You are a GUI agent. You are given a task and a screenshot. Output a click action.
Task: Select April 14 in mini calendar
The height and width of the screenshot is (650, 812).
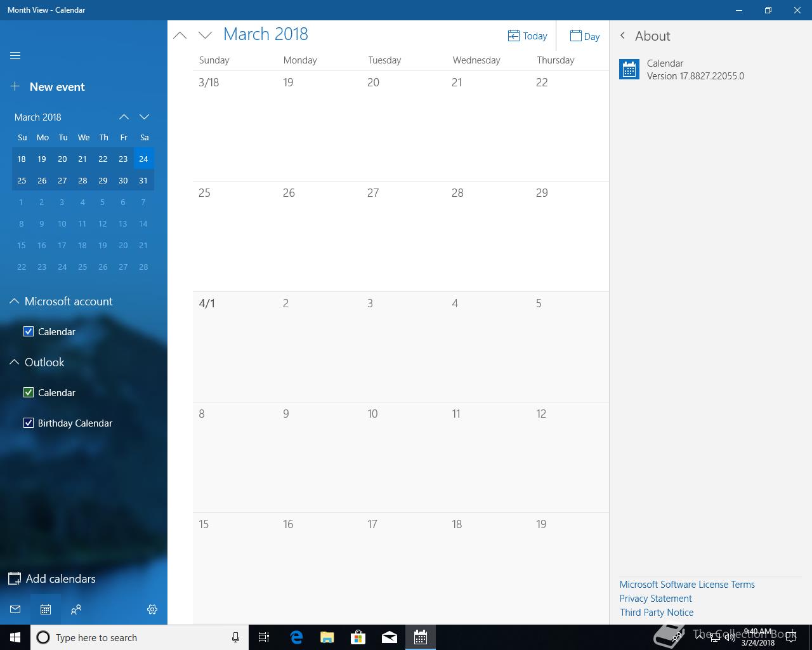point(143,223)
